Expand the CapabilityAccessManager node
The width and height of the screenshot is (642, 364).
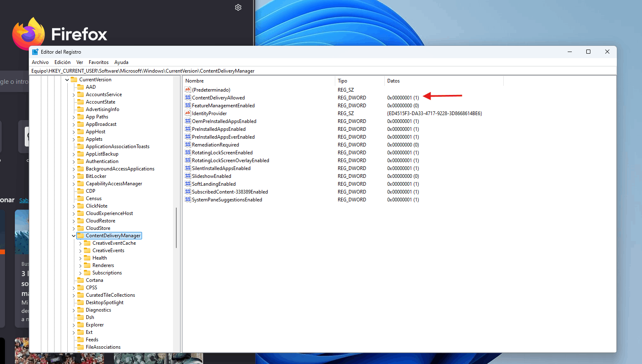pos(73,184)
